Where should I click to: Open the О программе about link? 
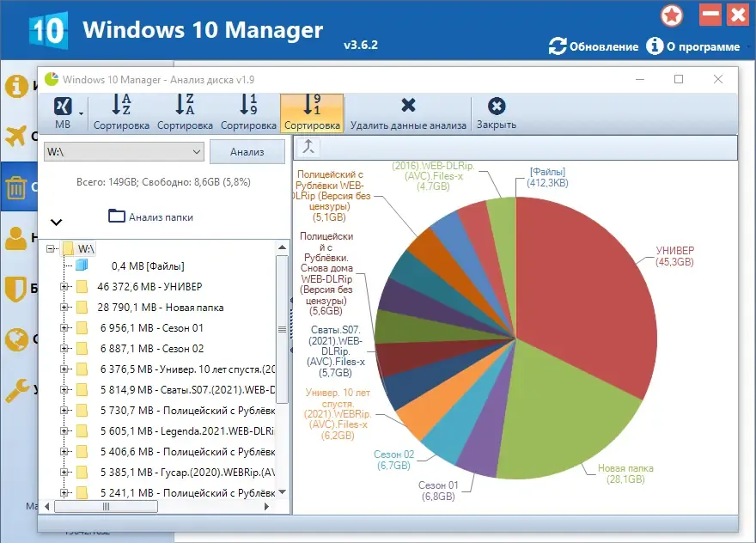click(693, 46)
